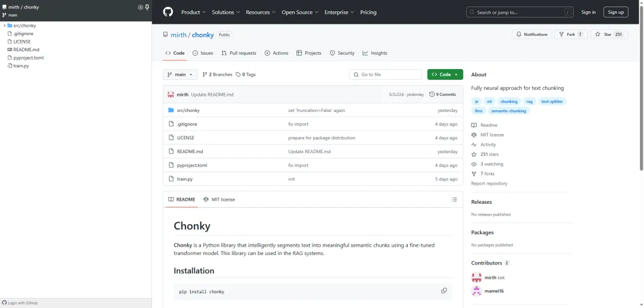Copy the pip install chonky command
This screenshot has height=308, width=644.
tap(444, 290)
